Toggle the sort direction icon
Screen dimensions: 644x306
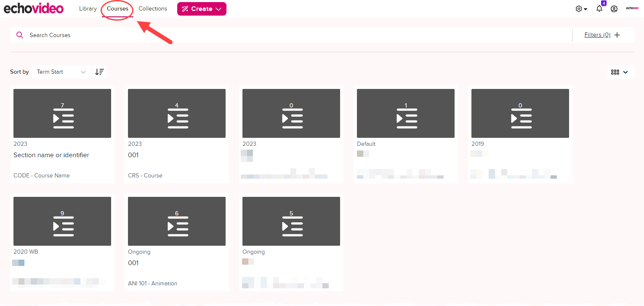point(99,72)
